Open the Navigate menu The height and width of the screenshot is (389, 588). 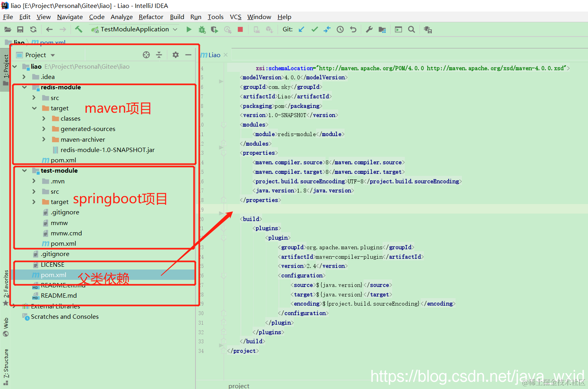tap(70, 17)
